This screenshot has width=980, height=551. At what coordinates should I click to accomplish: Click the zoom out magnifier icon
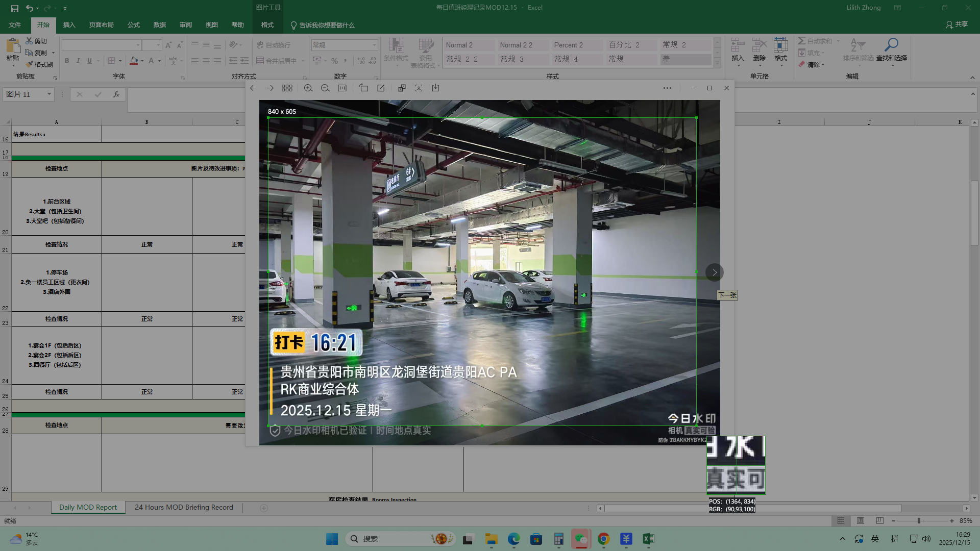coord(325,88)
